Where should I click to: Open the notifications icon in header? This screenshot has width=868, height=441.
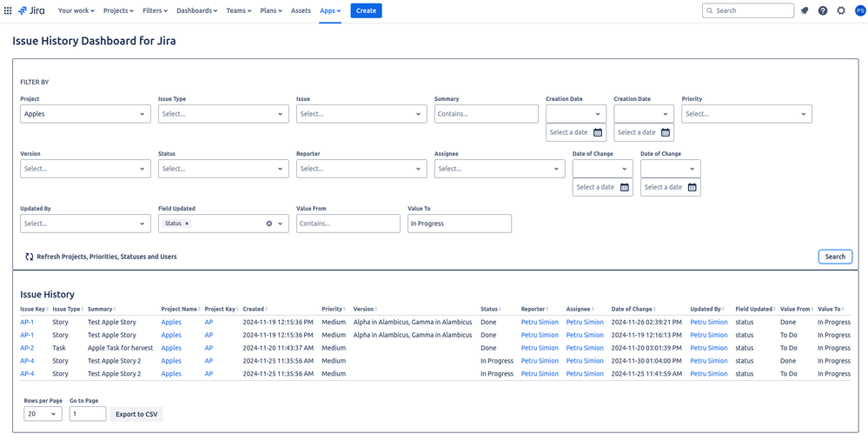pyautogui.click(x=805, y=10)
